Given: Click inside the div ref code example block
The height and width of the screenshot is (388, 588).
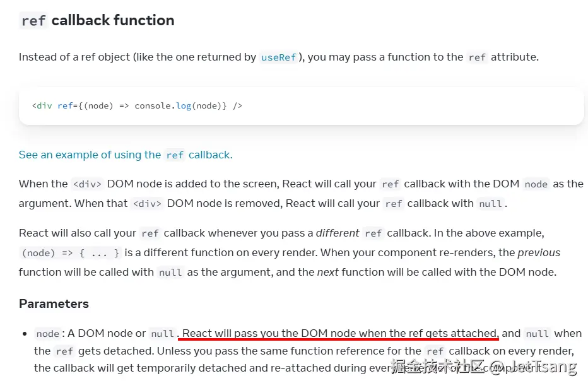Looking at the screenshot, I should tap(379, 106).
